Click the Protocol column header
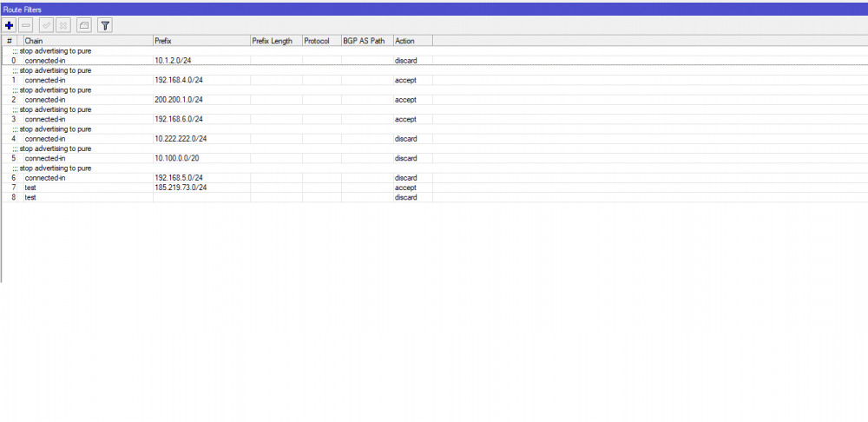This screenshot has height=422, width=868. pos(320,41)
